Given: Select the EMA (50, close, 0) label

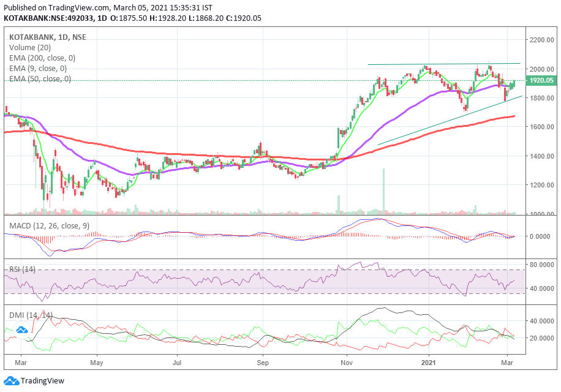Looking at the screenshot, I should click(40, 78).
